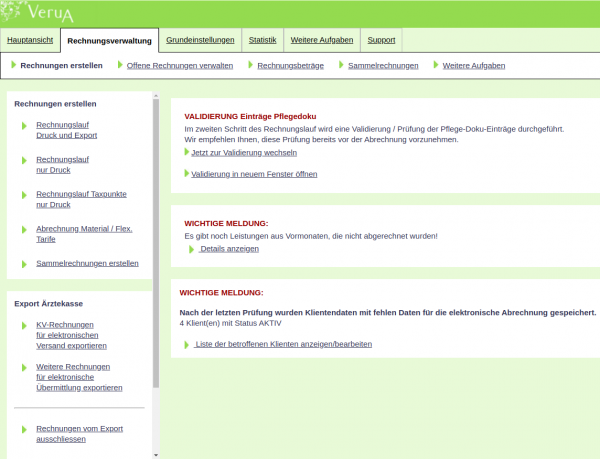This screenshot has height=459, width=600.
Task: Click arrow icon beside Details anzeigen
Action: 192,249
